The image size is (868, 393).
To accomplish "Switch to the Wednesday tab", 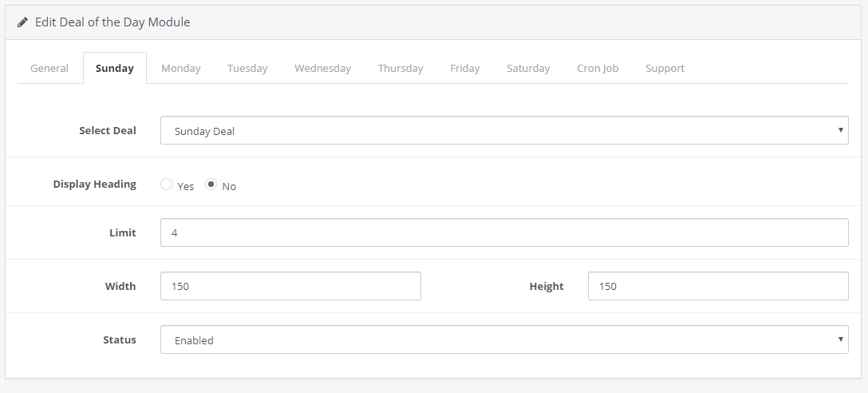I will 323,68.
